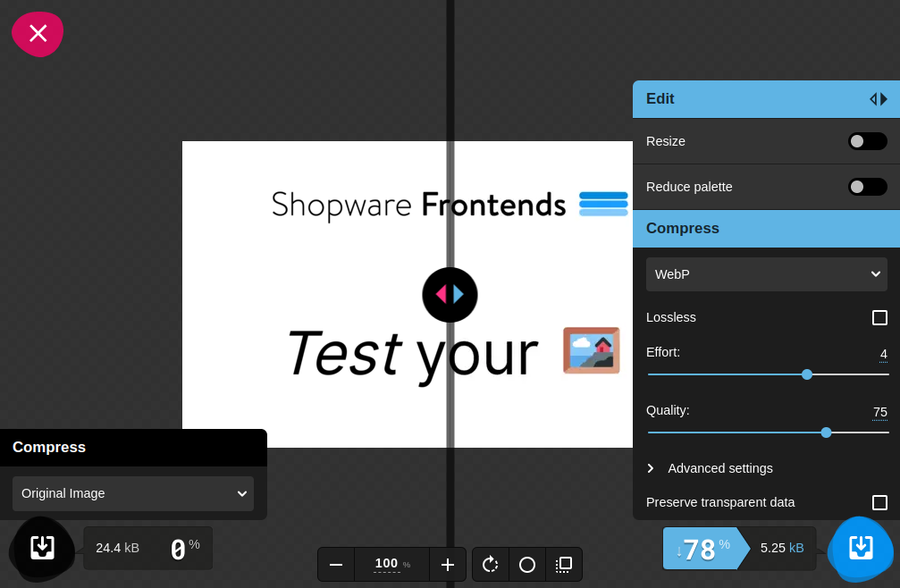Screen dimensions: 900x588
Task: Toggle the circular background icon
Action: (527, 565)
